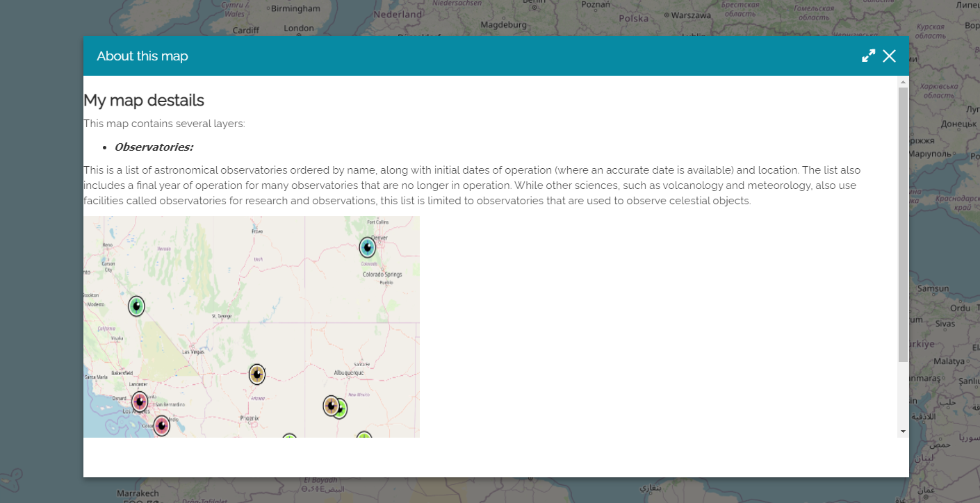Click the lower pink eye marker below San Bernardino

tap(161, 425)
